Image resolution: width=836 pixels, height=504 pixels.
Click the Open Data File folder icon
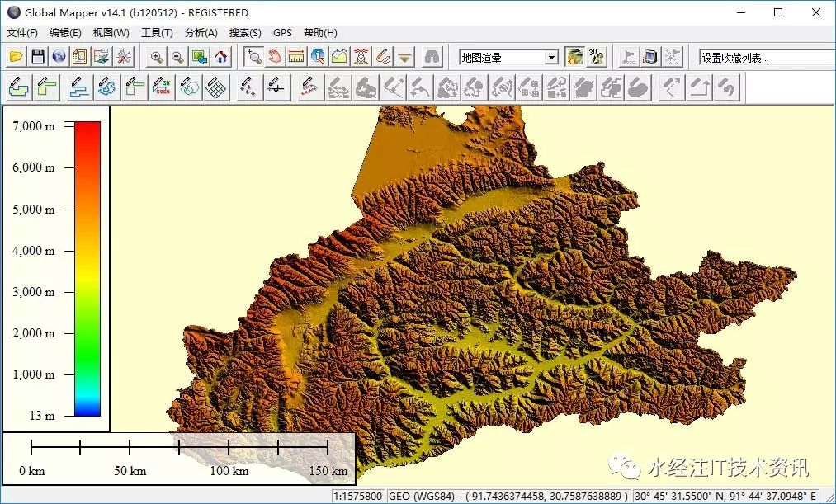[x=16, y=57]
